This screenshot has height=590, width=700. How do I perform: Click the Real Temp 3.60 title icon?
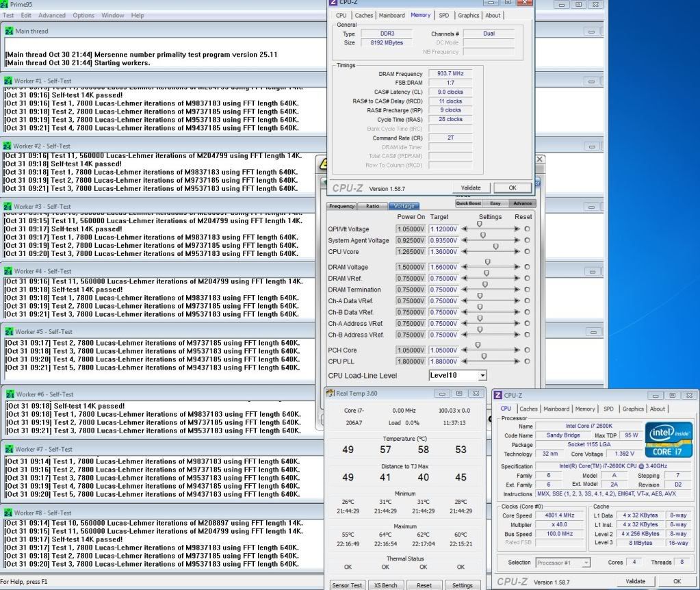[x=330, y=393]
